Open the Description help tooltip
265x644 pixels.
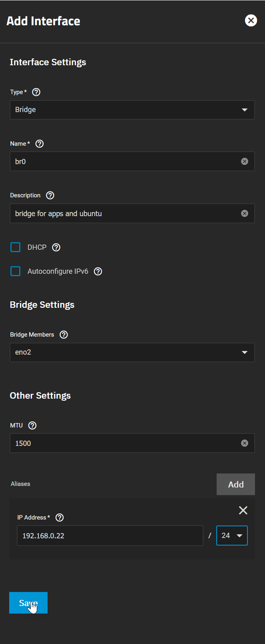pyautogui.click(x=50, y=195)
